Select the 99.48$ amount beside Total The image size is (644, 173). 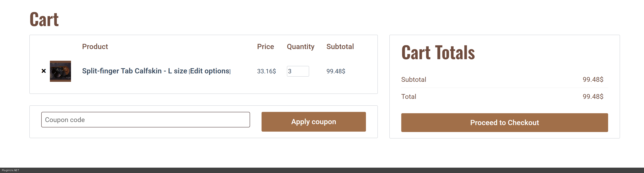coord(593,97)
